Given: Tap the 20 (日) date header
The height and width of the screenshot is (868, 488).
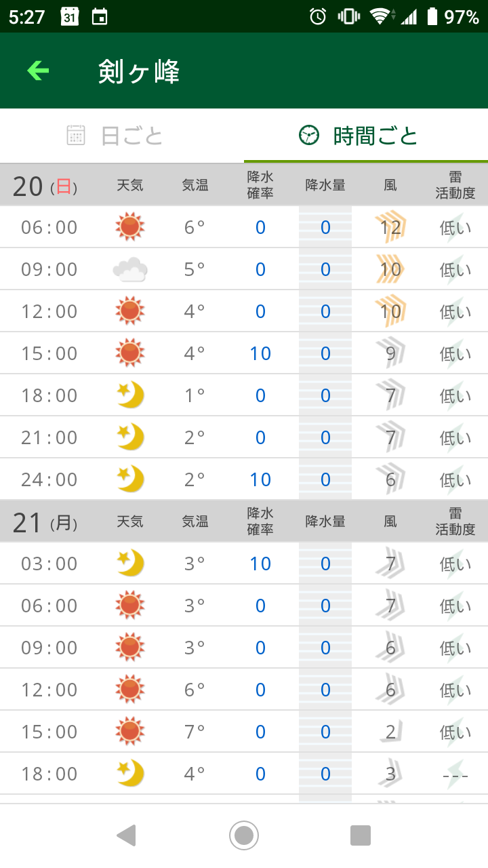Looking at the screenshot, I should [x=45, y=186].
